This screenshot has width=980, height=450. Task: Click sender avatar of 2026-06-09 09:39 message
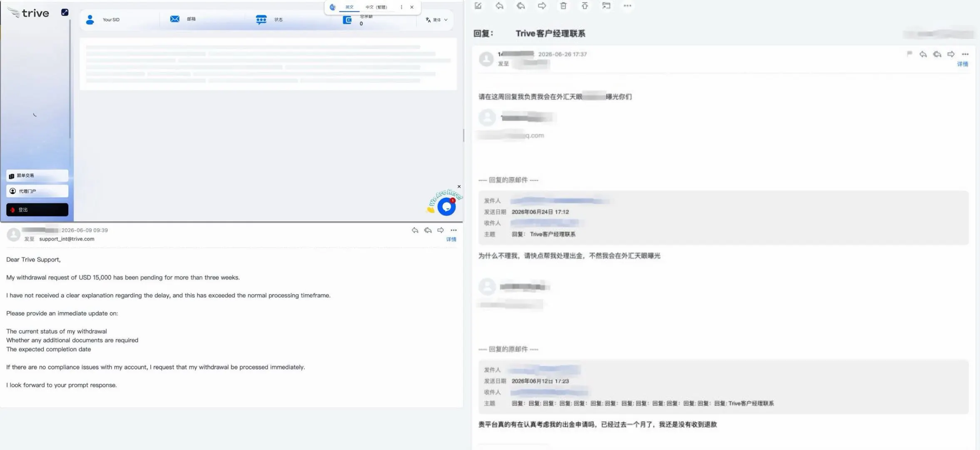tap(14, 235)
